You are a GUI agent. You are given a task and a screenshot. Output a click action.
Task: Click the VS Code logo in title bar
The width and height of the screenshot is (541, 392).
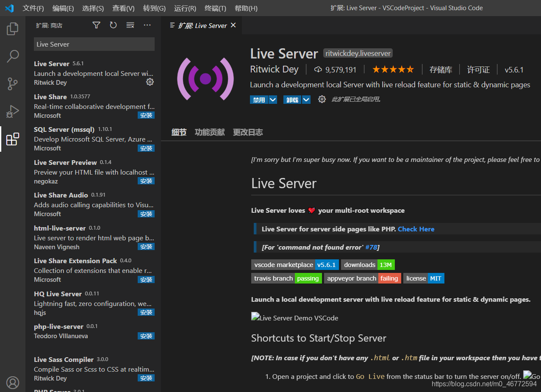[x=9, y=8]
